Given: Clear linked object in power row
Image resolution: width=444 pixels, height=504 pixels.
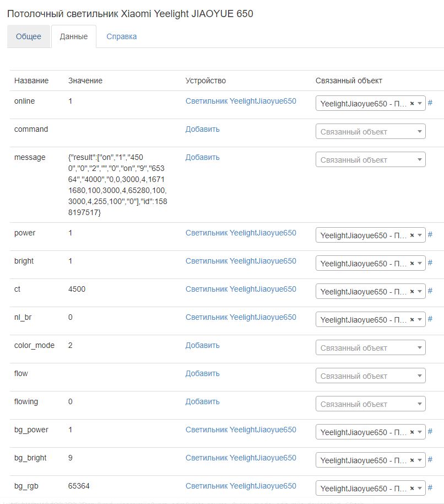Looking at the screenshot, I should tap(412, 235).
